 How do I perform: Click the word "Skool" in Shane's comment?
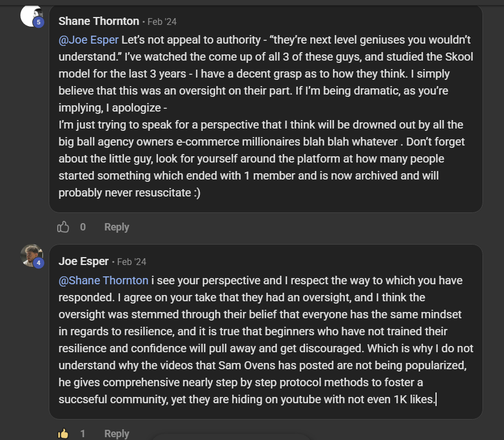click(459, 57)
